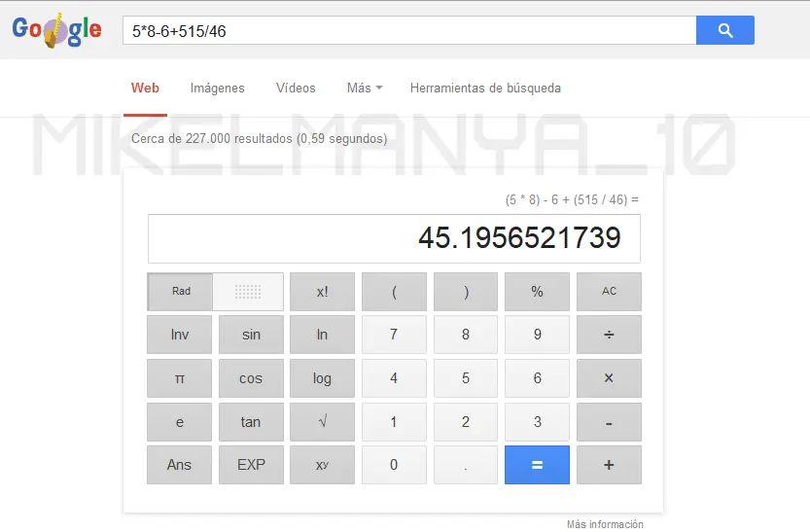This screenshot has width=810, height=532.
Task: Open the Vídeos tab
Action: (x=296, y=88)
